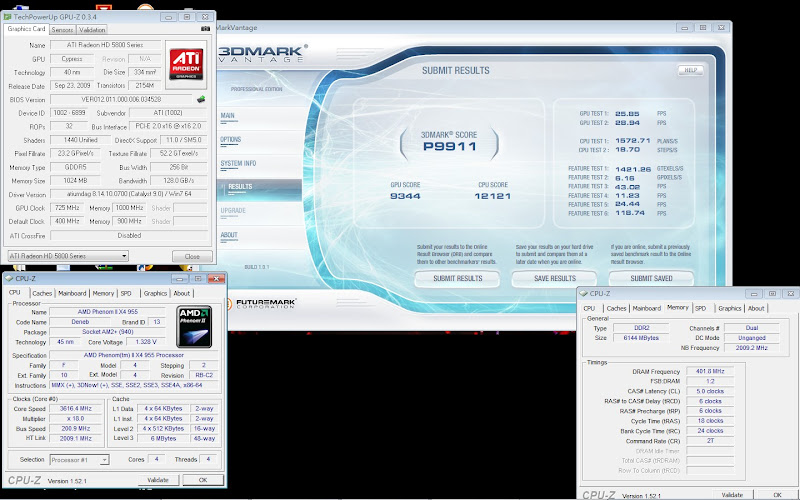Click the 3DMark score P9911
Viewport: 800px width, 500px height.
449,146
